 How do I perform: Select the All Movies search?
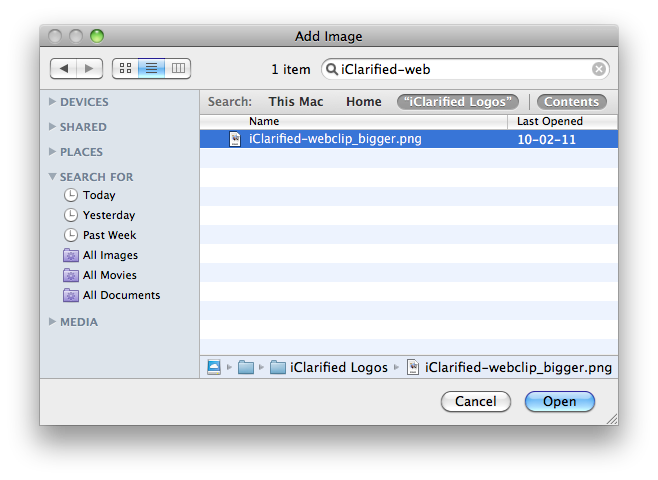(109, 275)
